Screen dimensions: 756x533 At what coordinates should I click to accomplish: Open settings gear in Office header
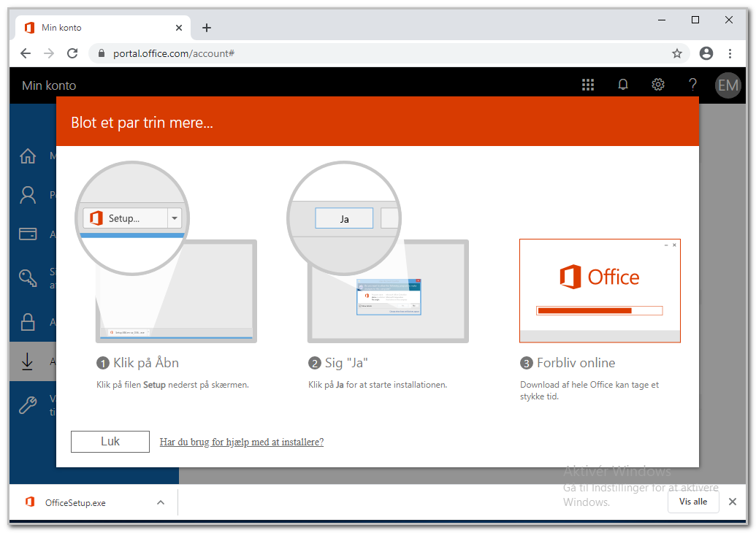(x=658, y=85)
